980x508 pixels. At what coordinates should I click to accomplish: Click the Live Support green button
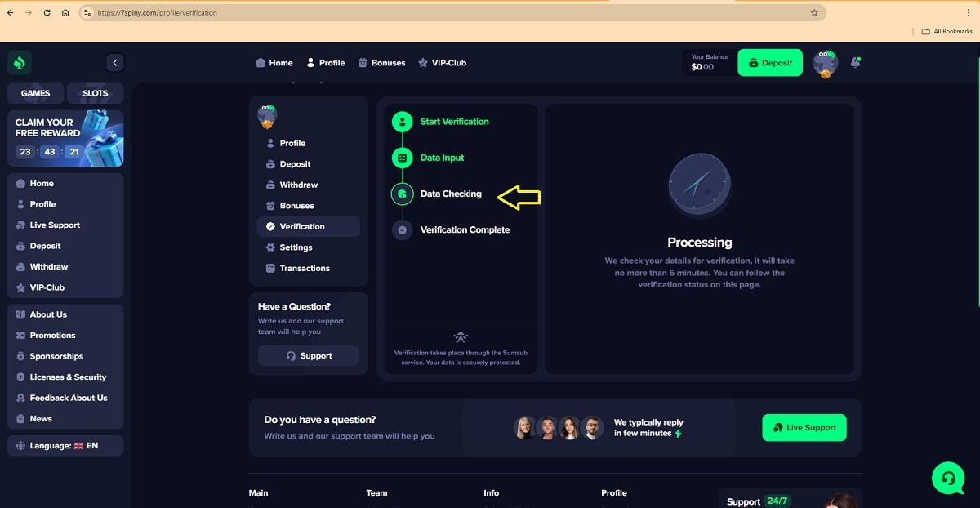pyautogui.click(x=804, y=427)
